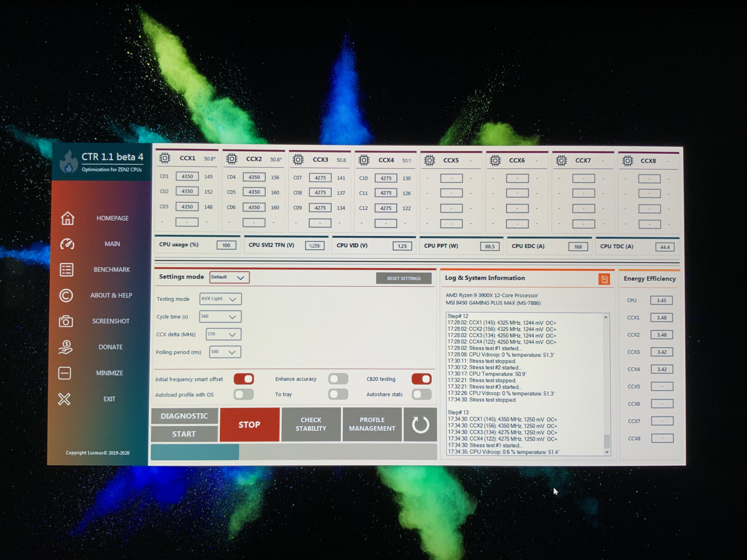Click the Benchmark list icon
747x560 pixels.
tap(67, 269)
